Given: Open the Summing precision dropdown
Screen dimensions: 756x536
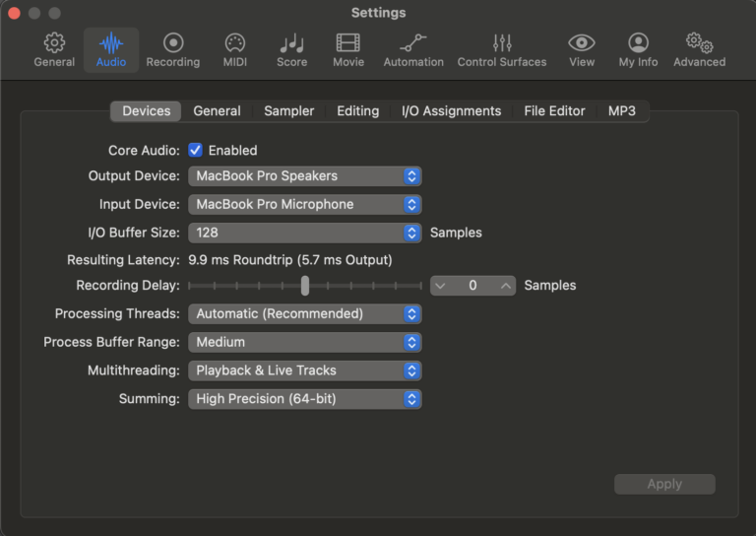Looking at the screenshot, I should click(x=304, y=399).
